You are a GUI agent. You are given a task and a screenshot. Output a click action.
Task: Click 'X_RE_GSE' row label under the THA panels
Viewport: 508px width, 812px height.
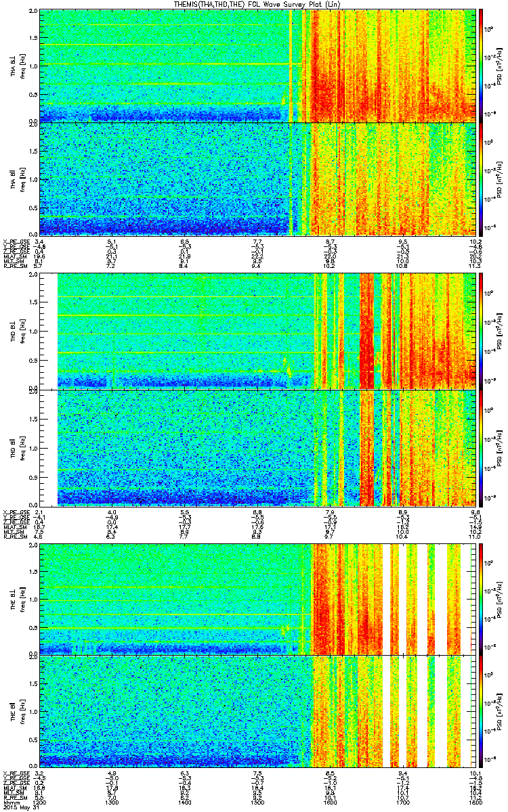[15, 241]
